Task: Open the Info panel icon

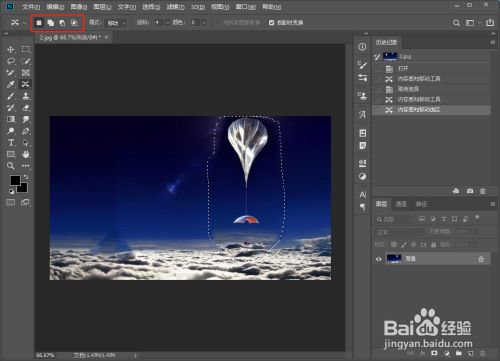Action: [362, 47]
